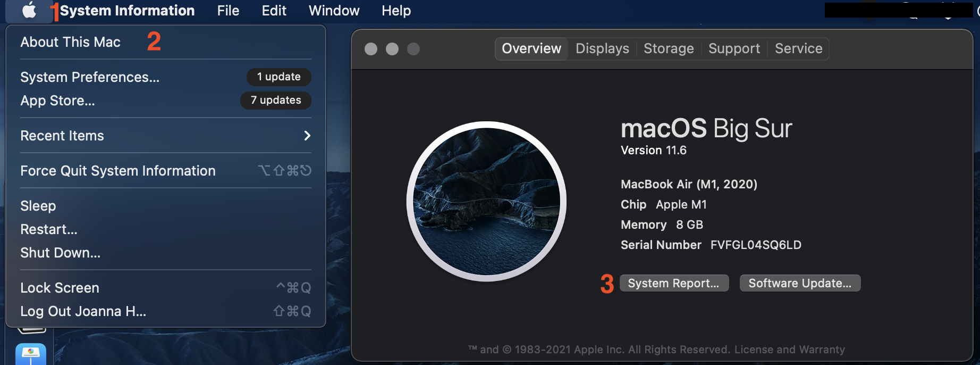This screenshot has width=980, height=365.
Task: Log Out Joanna H. from menu
Action: pyautogui.click(x=83, y=311)
